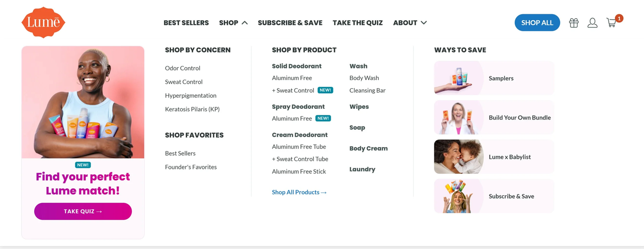
Task: Open the shopping cart icon
Action: coord(612,23)
